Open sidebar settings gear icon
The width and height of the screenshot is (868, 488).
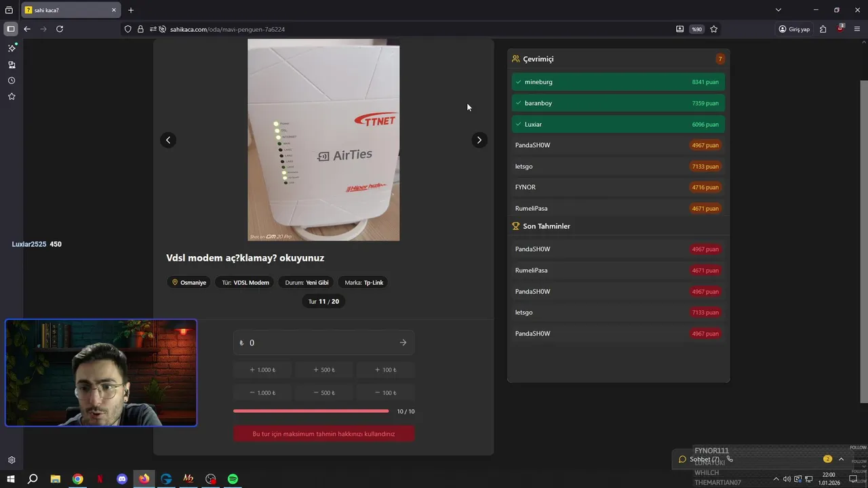tap(12, 460)
